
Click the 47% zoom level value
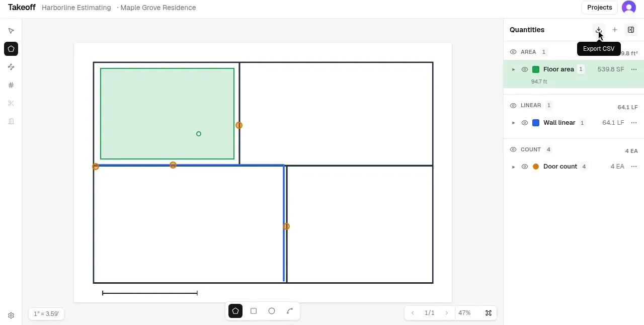(464, 313)
